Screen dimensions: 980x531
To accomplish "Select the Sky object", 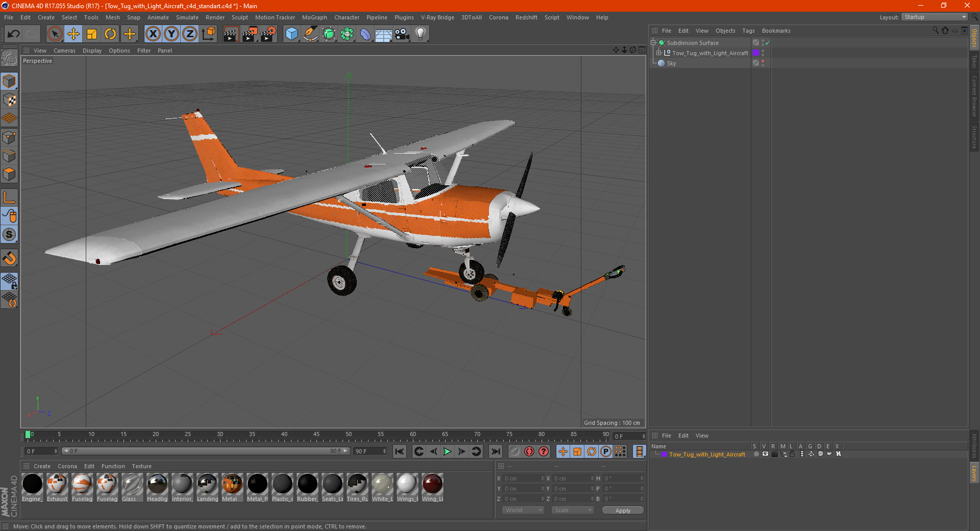I will [671, 63].
